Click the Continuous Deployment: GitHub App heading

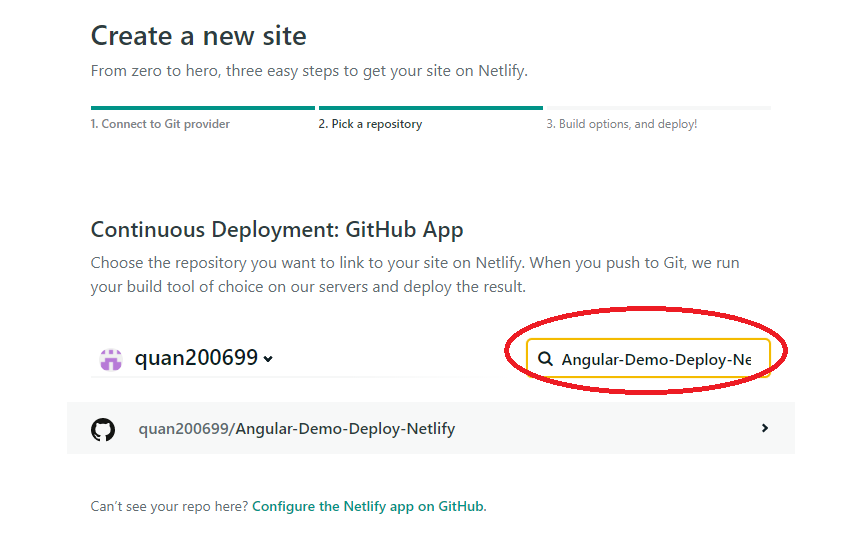click(x=277, y=230)
